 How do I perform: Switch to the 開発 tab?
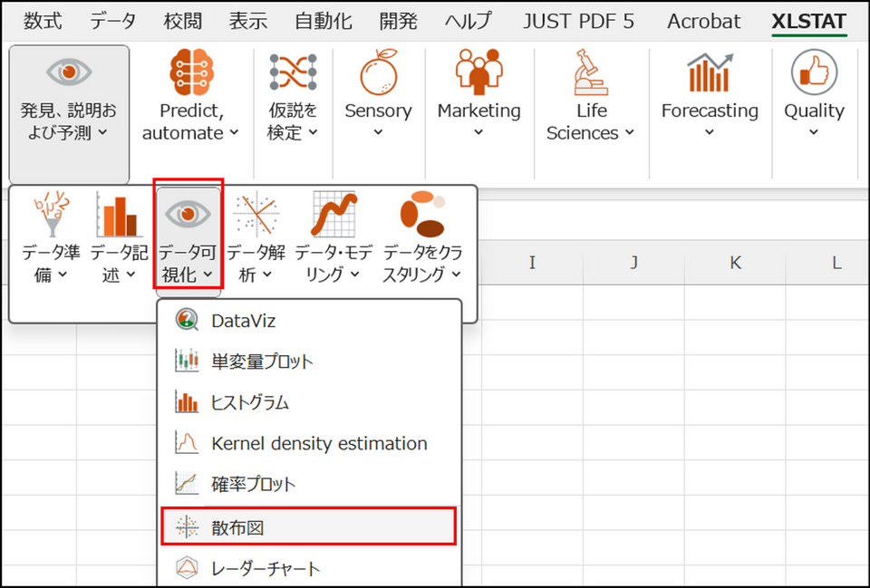tap(399, 21)
